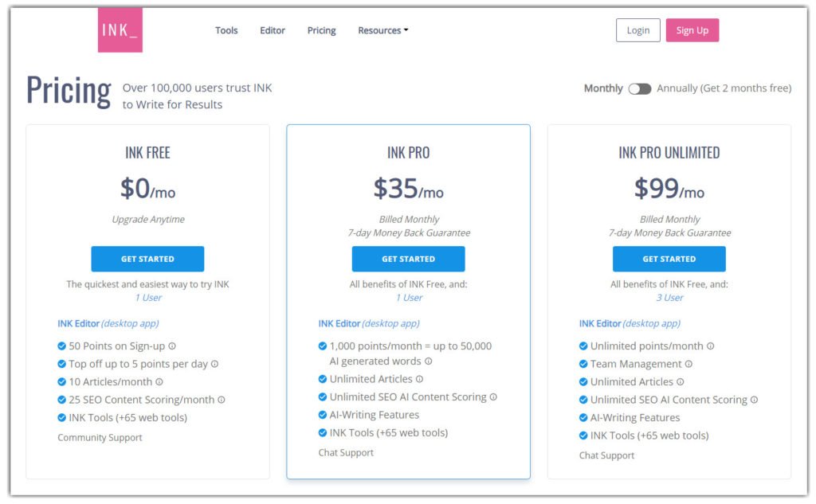Click the $0/mo price text

point(147,188)
